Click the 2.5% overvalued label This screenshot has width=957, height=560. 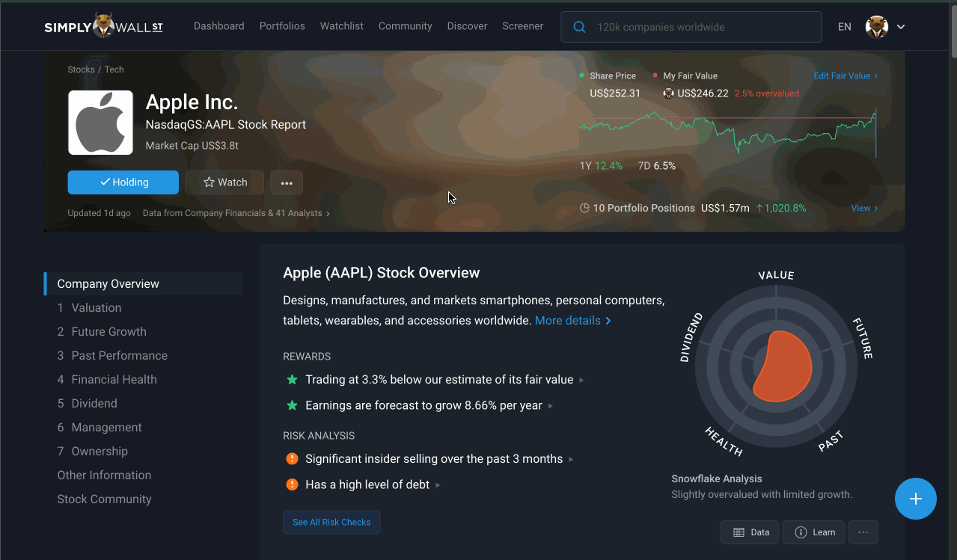click(767, 93)
